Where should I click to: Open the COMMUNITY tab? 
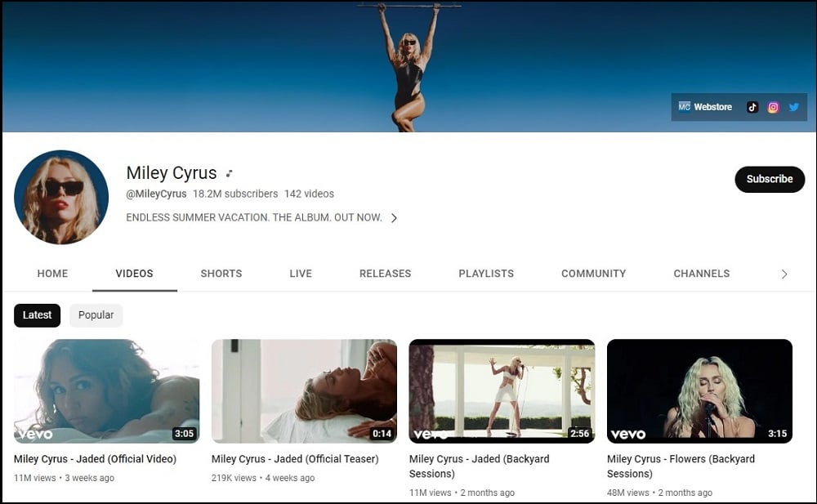593,274
